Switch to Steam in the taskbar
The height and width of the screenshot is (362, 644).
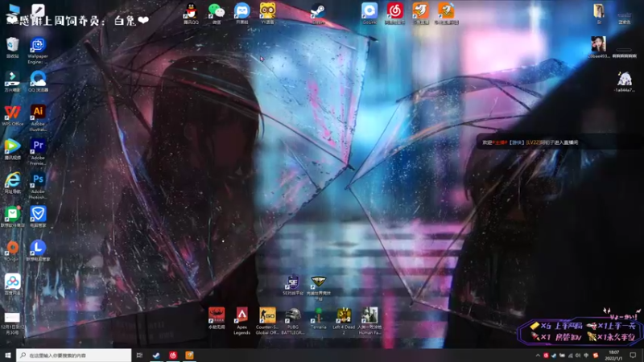point(156,355)
